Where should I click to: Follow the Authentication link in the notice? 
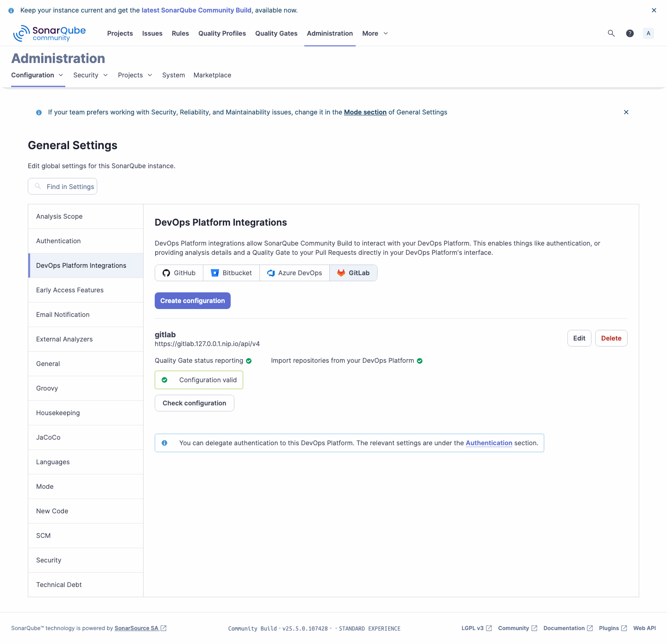pyautogui.click(x=489, y=443)
